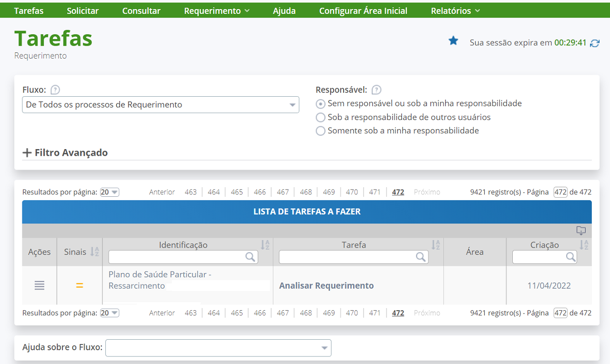Screen dimensions: 610x364
Task: Click the export icon above the Criação column
Action: [x=581, y=231]
